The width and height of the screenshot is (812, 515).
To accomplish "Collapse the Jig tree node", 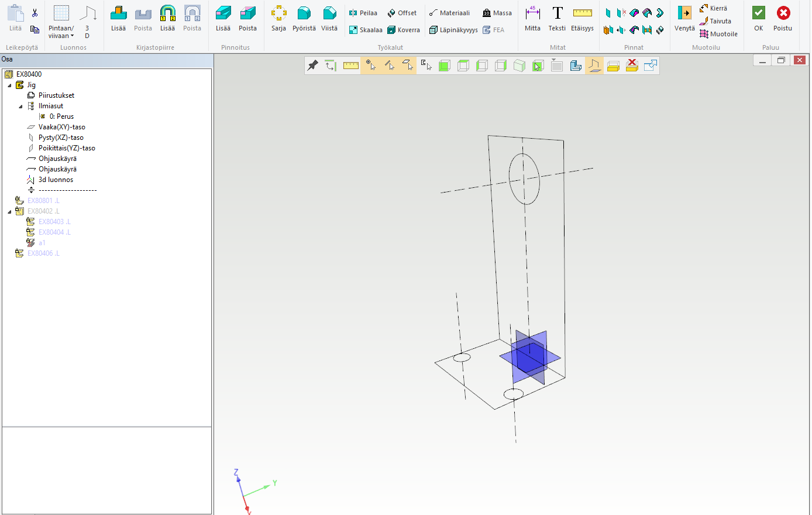I will click(x=9, y=85).
